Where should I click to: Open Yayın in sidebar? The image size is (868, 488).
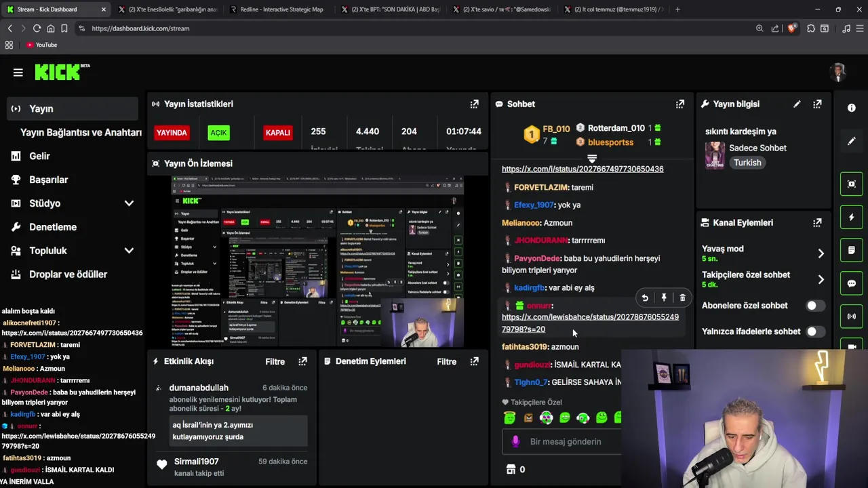pyautogui.click(x=73, y=108)
